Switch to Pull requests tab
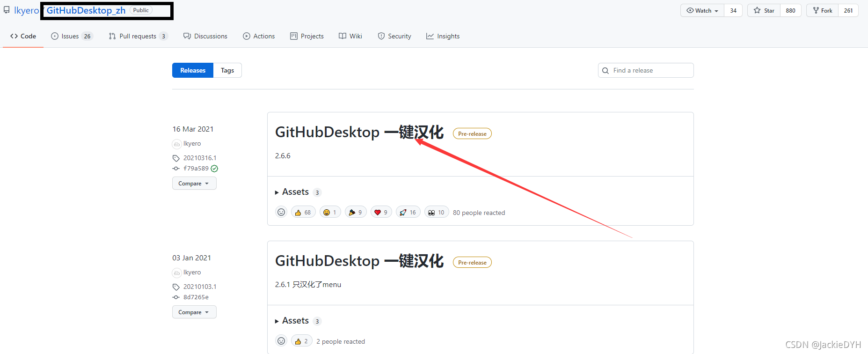The height and width of the screenshot is (354, 868). coord(138,36)
